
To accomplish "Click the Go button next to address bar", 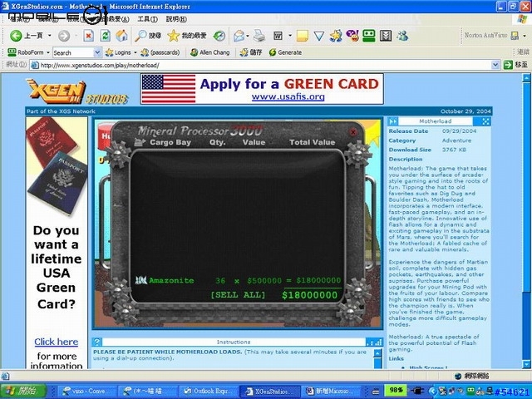I will [x=516, y=65].
